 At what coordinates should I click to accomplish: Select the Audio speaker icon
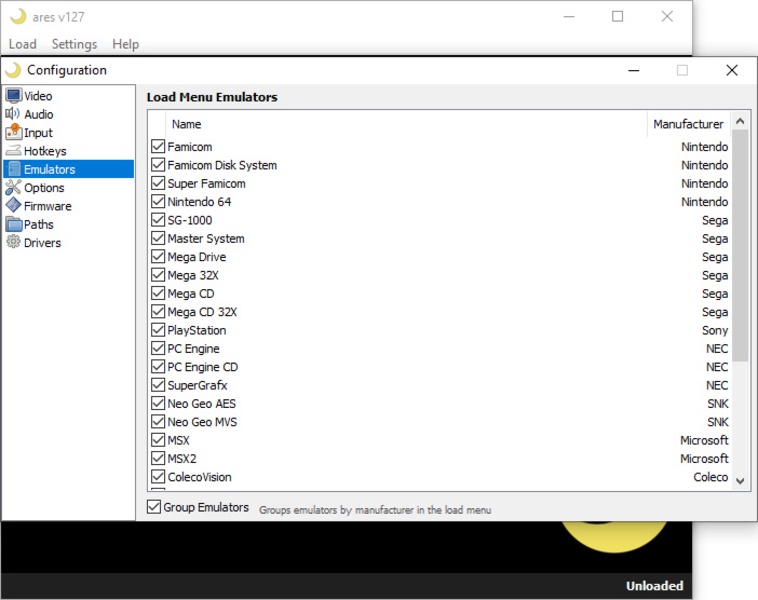click(13, 114)
